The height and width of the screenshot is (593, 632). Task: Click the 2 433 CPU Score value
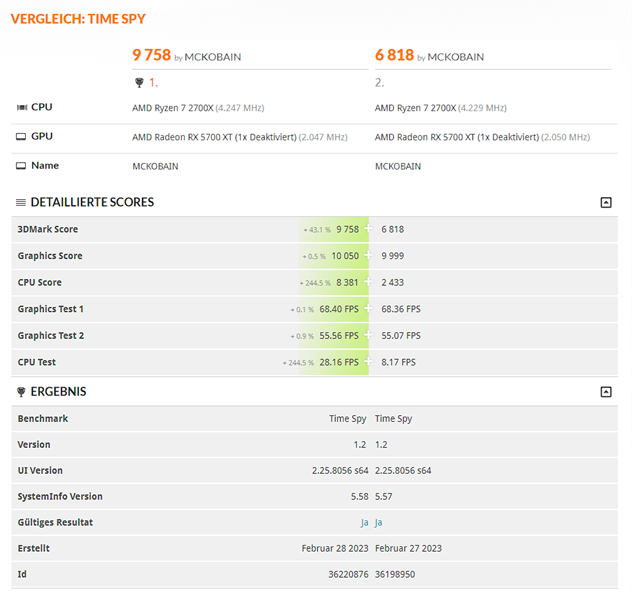(393, 282)
